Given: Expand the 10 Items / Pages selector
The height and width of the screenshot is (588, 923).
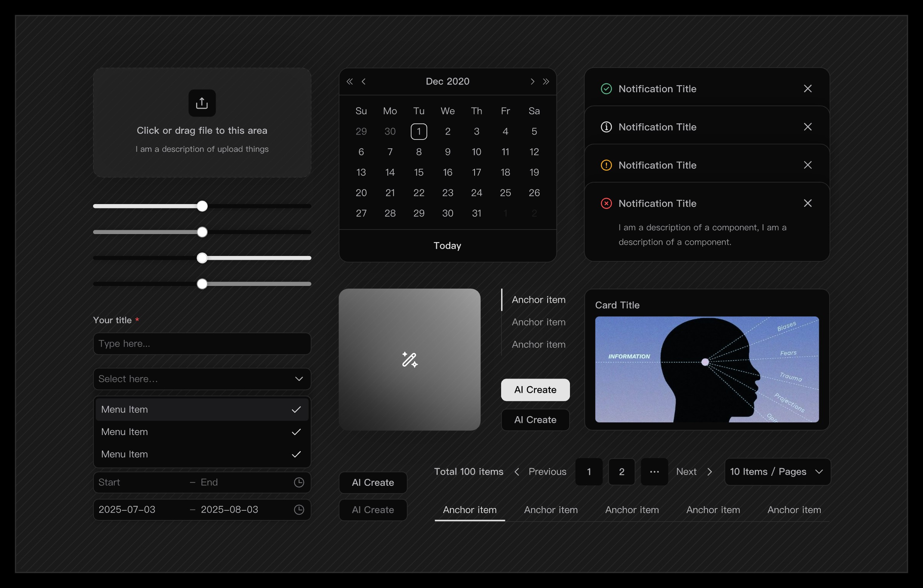Looking at the screenshot, I should click(777, 472).
